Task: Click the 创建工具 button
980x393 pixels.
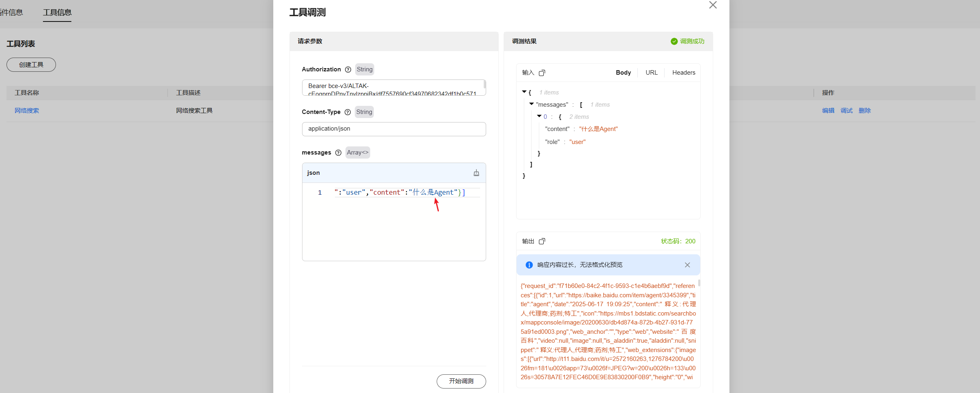Action: (31, 65)
